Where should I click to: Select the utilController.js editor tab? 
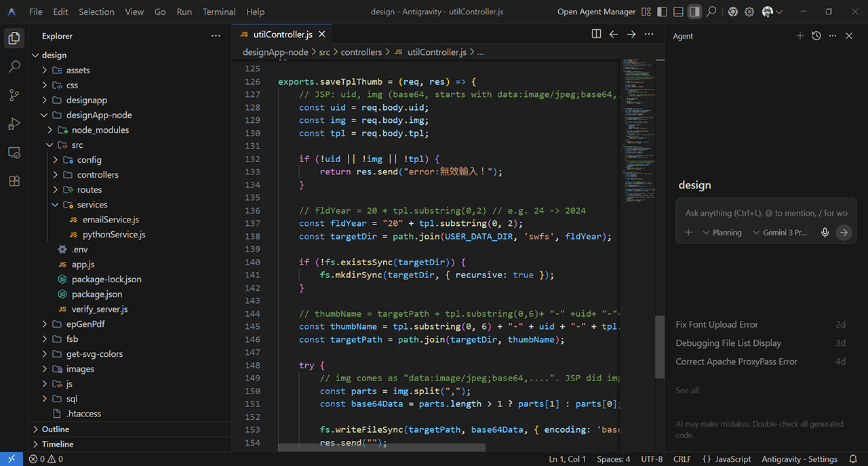282,34
